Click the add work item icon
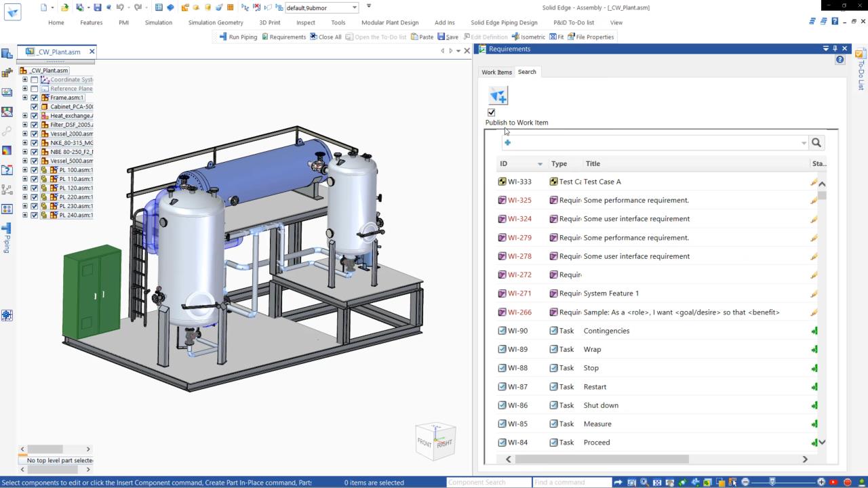This screenshot has width=868, height=488. point(498,96)
